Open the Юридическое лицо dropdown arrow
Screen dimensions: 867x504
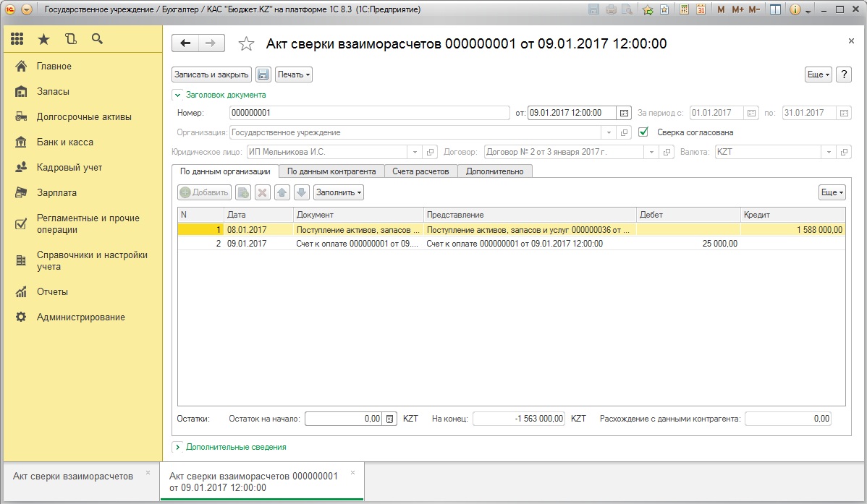415,152
